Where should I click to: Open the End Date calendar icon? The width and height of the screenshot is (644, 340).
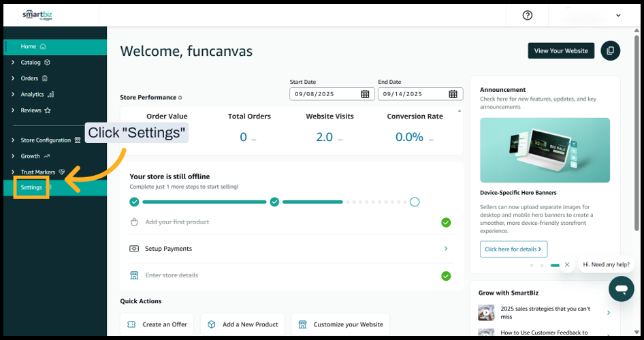tap(453, 94)
